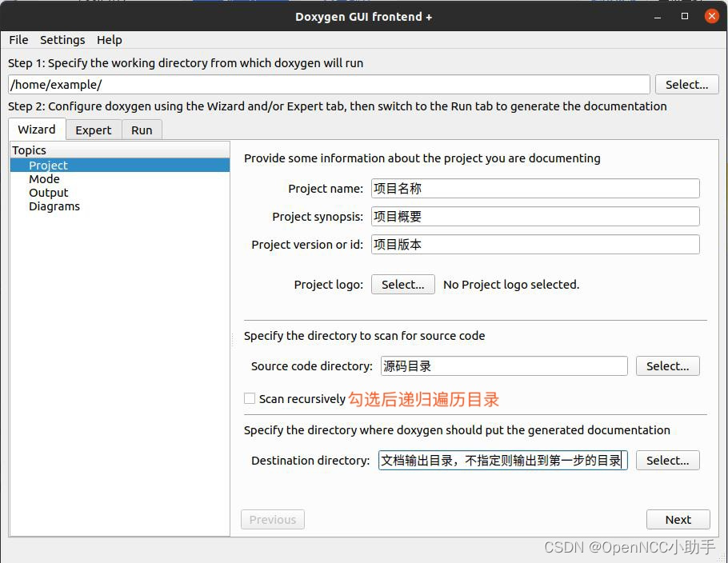
Task: Open the Settings menu
Action: point(62,40)
